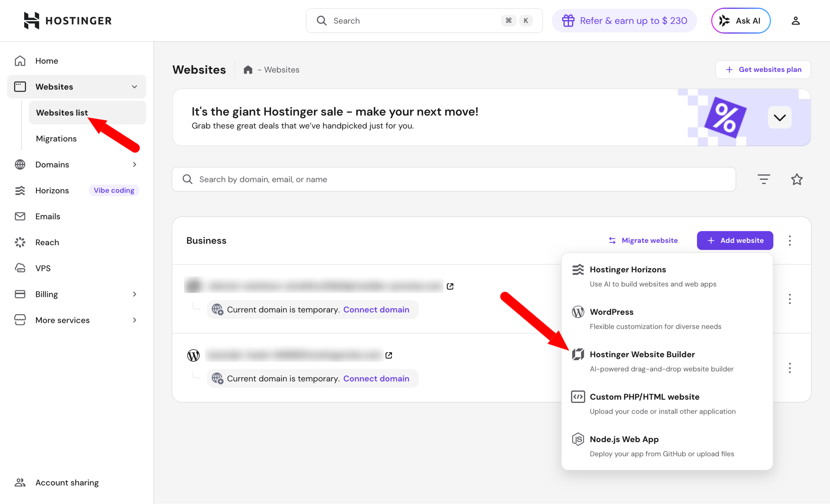Expand the More services section
Image resolution: width=830 pixels, height=504 pixels.
click(x=135, y=320)
